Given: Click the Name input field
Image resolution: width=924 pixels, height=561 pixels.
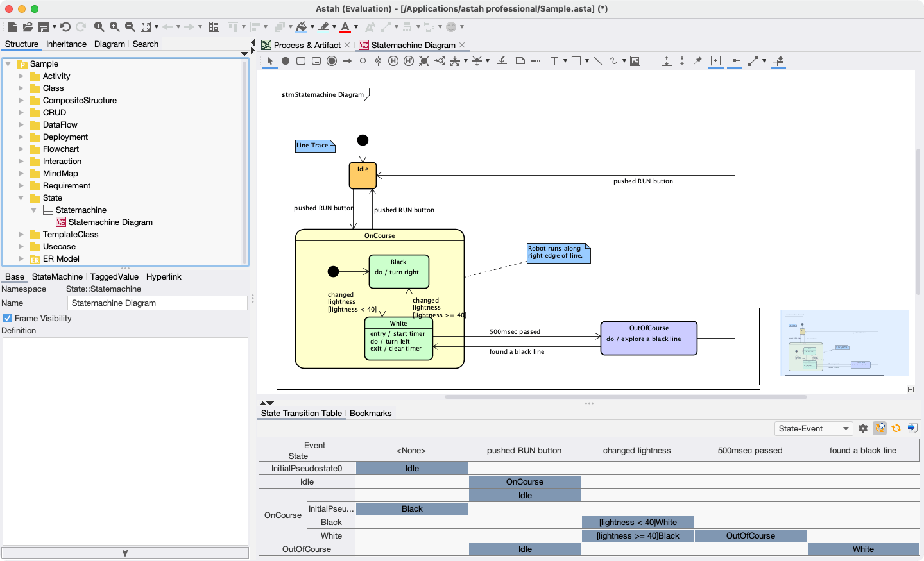Looking at the screenshot, I should 157,303.
